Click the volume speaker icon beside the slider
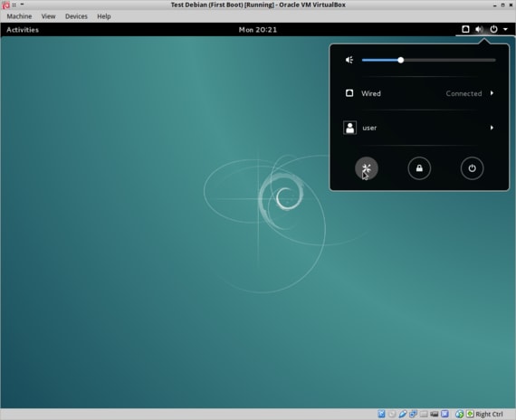The image size is (516, 420). [349, 60]
